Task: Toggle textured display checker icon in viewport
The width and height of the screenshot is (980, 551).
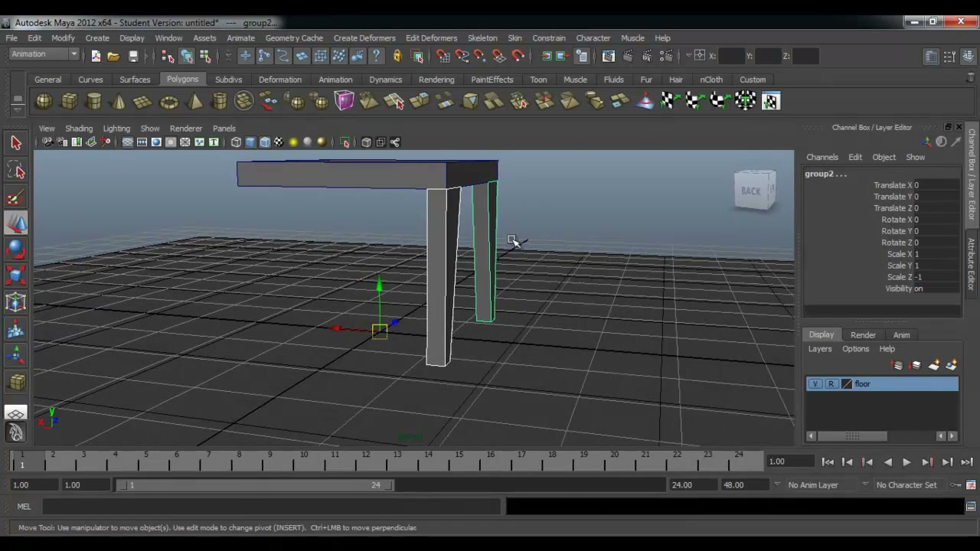Action: pos(279,142)
